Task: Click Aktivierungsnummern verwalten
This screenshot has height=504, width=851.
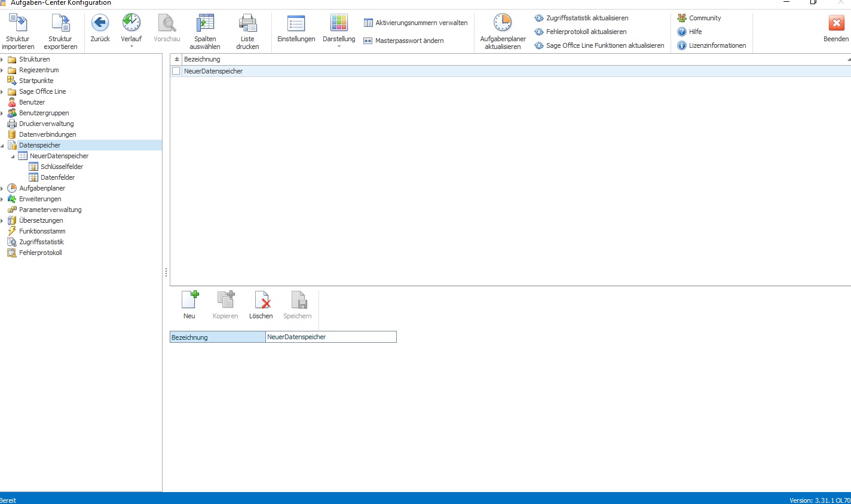Action: [415, 23]
